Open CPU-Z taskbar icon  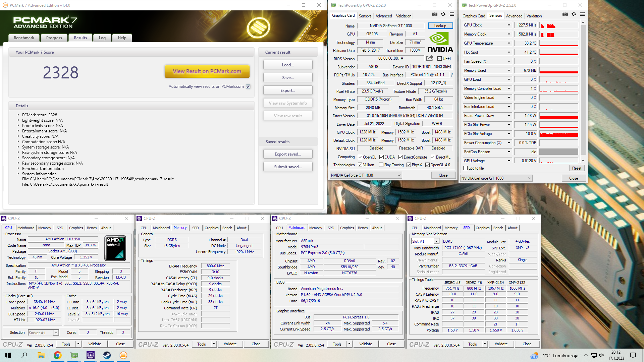pyautogui.click(x=91, y=355)
